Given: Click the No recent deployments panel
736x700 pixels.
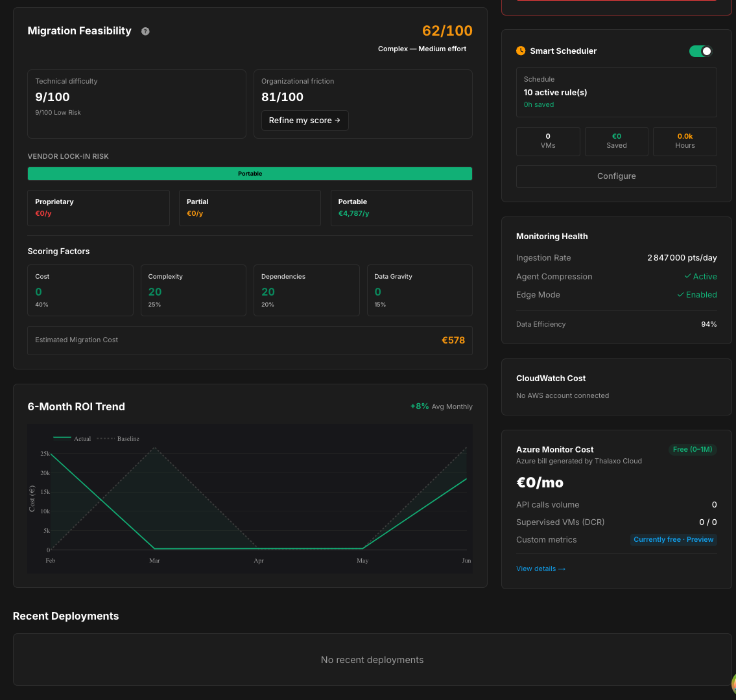Looking at the screenshot, I should click(x=372, y=660).
